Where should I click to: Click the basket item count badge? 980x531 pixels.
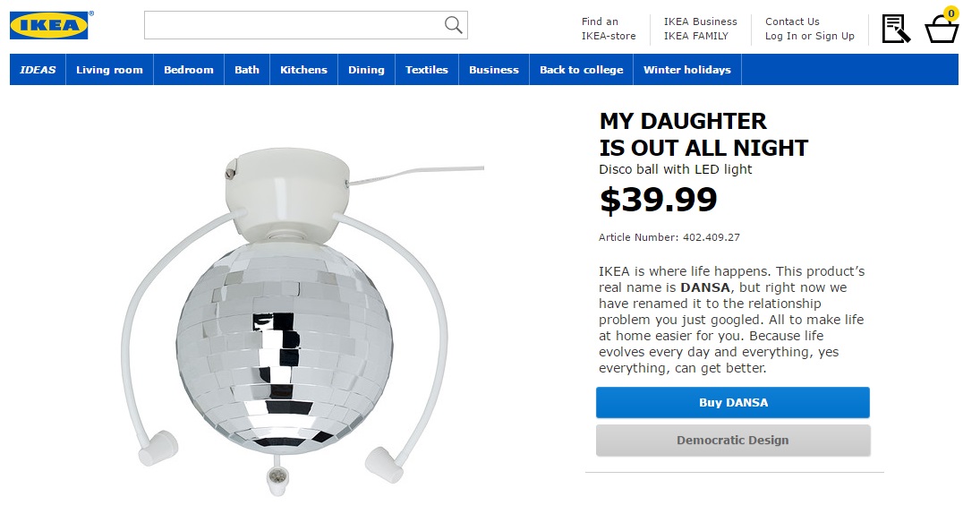click(x=950, y=13)
